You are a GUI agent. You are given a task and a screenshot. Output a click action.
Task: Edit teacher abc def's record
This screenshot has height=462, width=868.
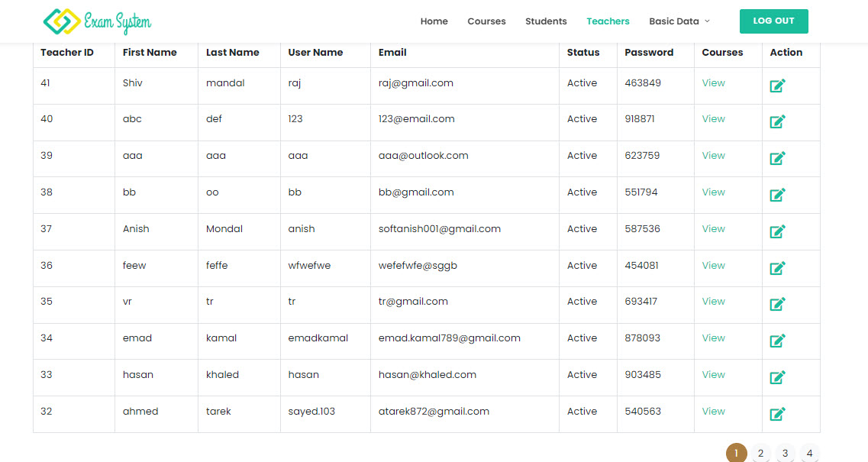[x=777, y=122]
